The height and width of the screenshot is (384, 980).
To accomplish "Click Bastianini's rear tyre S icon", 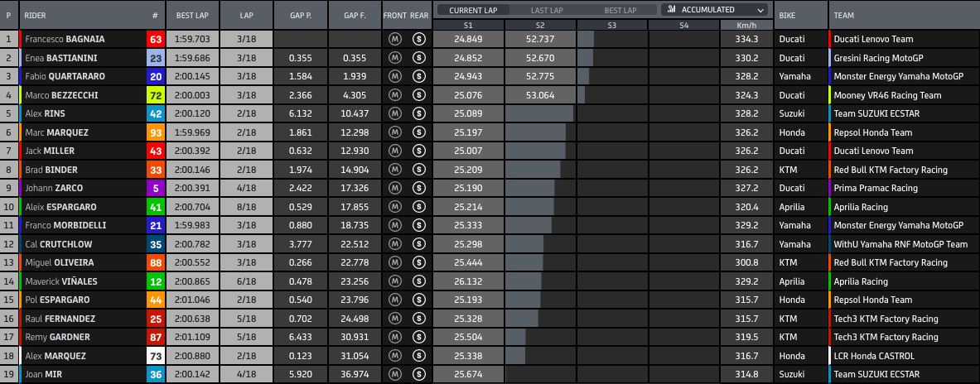I will pyautogui.click(x=418, y=58).
